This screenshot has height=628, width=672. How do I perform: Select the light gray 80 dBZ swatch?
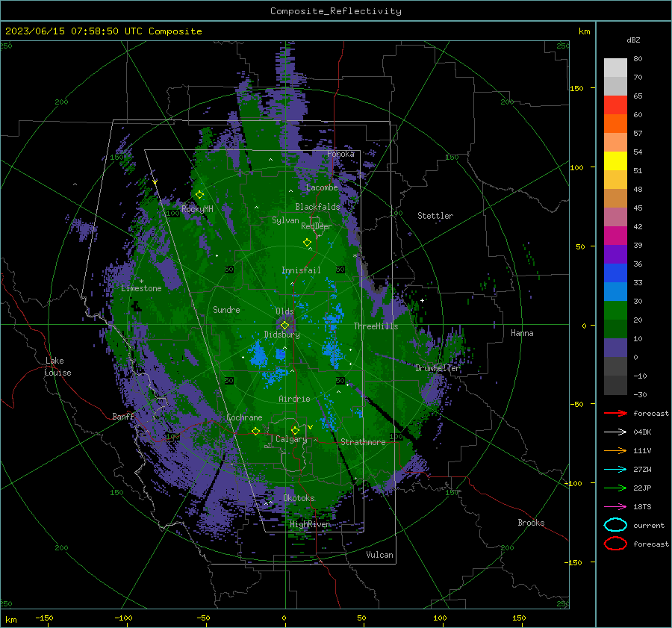pos(615,67)
